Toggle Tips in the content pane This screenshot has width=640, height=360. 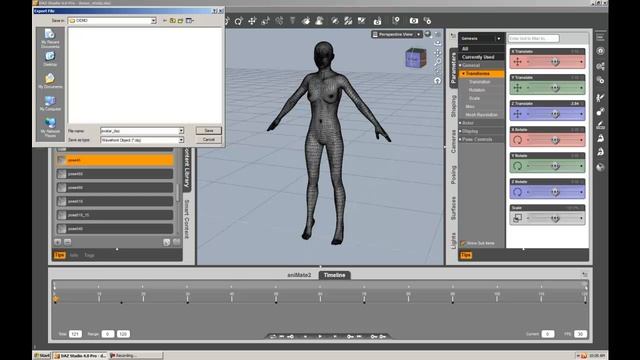[60, 255]
